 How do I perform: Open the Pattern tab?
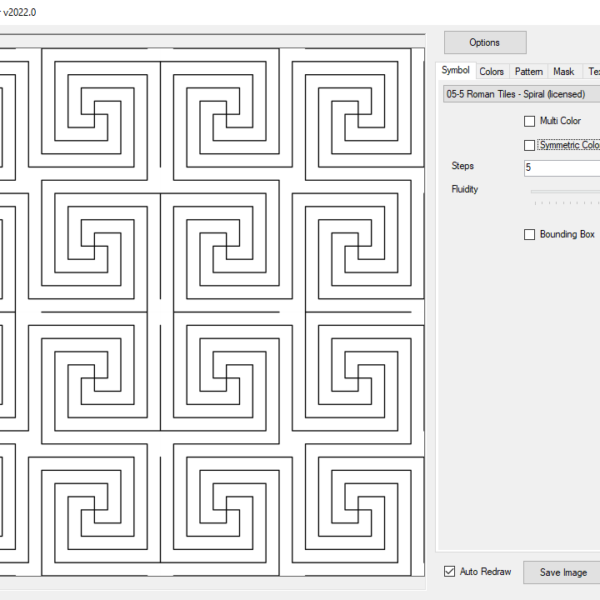528,72
